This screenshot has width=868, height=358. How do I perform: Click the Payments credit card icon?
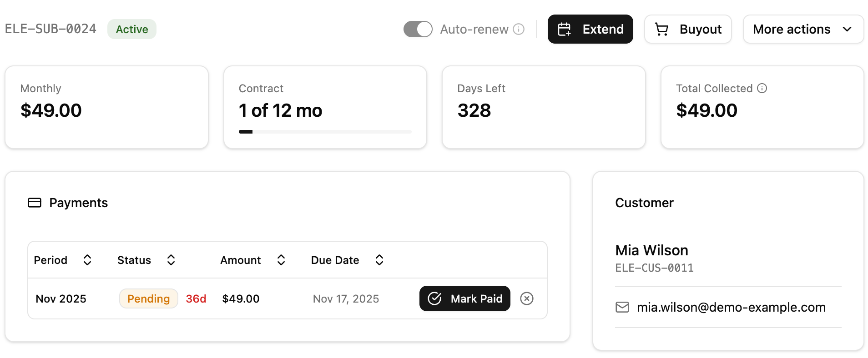click(35, 203)
